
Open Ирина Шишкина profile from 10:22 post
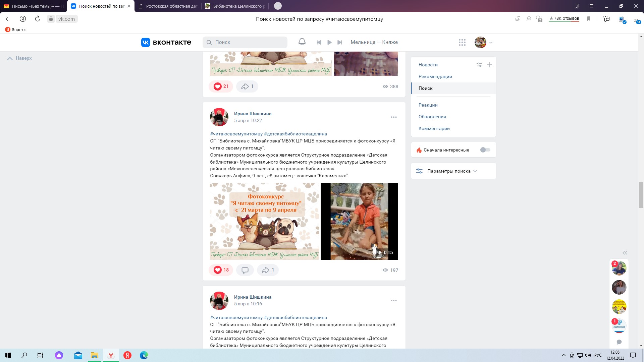(x=253, y=114)
